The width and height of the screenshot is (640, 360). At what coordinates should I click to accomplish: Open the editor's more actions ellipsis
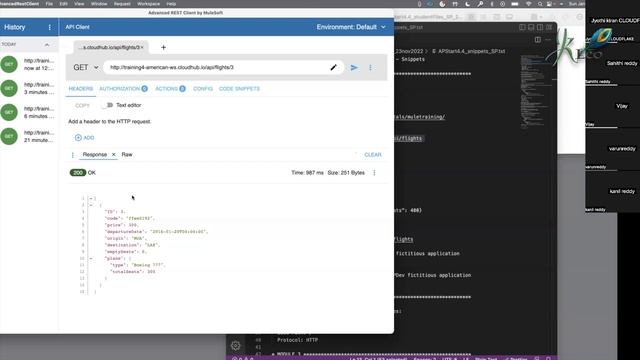click(548, 40)
